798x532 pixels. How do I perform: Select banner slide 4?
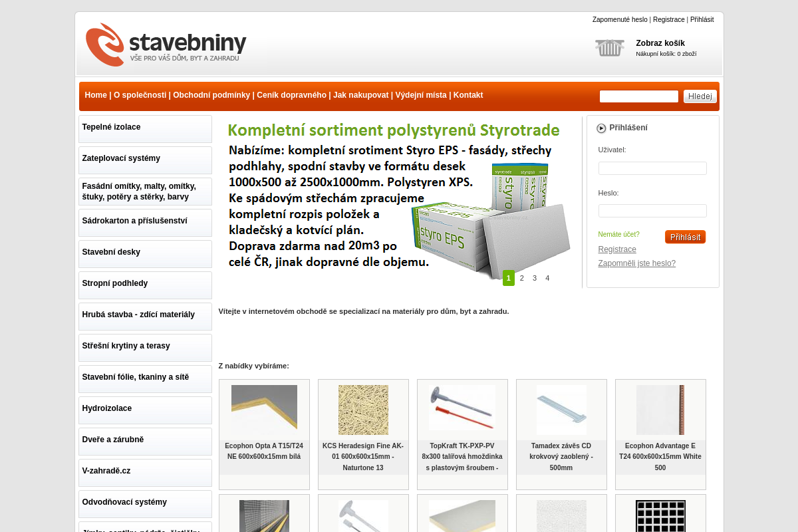[547, 278]
